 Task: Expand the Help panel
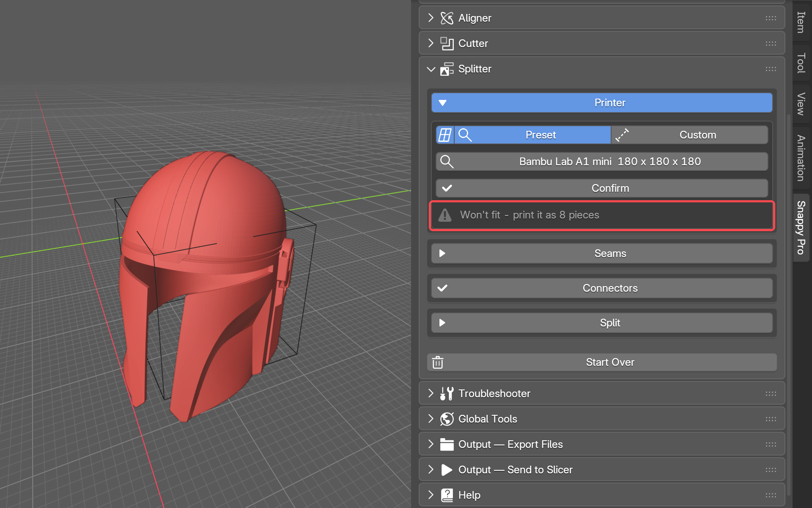[431, 495]
